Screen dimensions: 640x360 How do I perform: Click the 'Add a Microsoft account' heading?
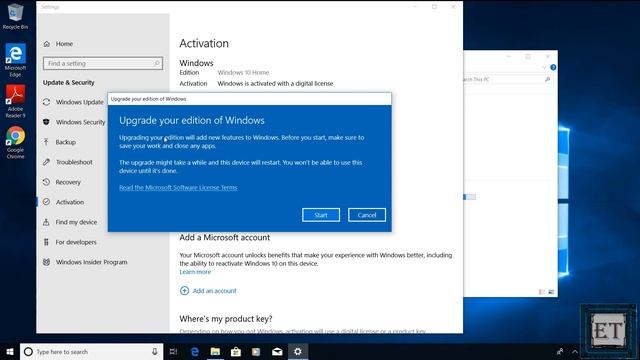(224, 238)
